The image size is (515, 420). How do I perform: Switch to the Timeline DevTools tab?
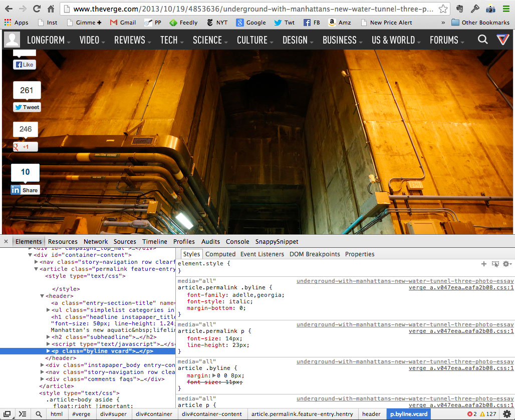coord(155,241)
